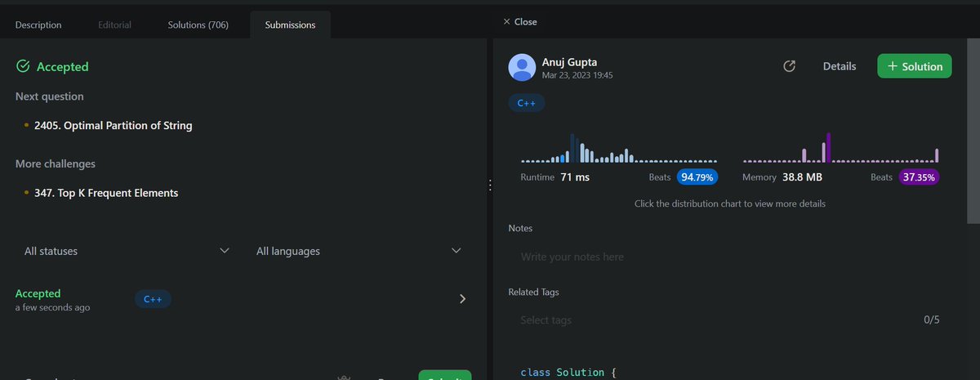Open the Solutions (706) tab
This screenshot has width=980, height=380.
(x=198, y=25)
